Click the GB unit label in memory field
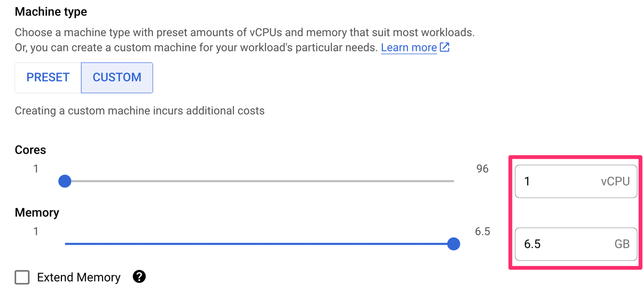 click(622, 244)
